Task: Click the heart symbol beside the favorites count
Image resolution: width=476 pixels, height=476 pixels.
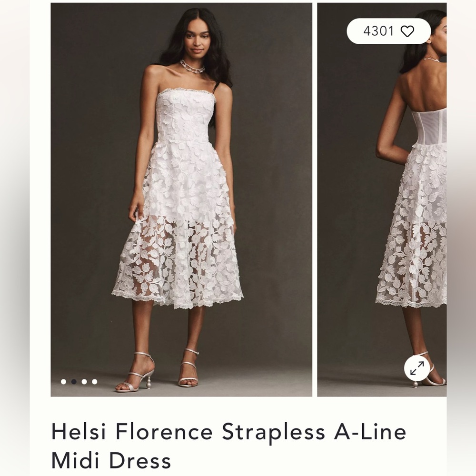Action: 407,31
